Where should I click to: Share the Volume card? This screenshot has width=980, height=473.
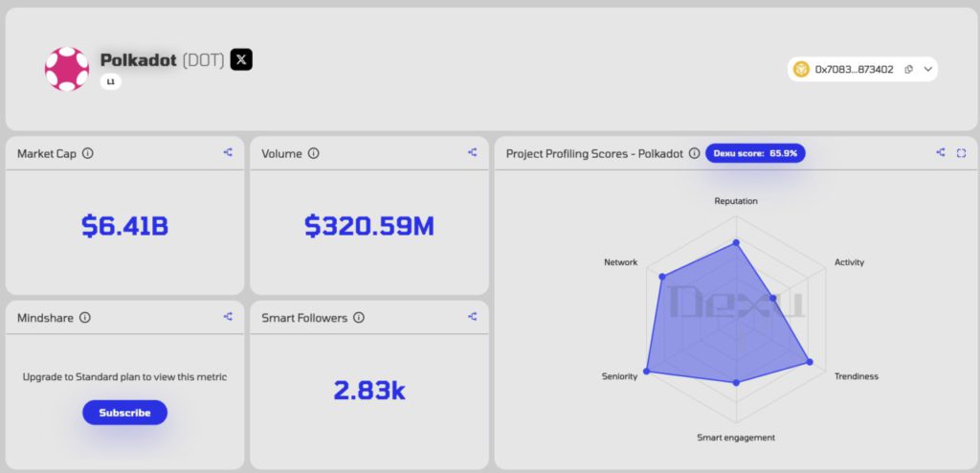point(473,152)
